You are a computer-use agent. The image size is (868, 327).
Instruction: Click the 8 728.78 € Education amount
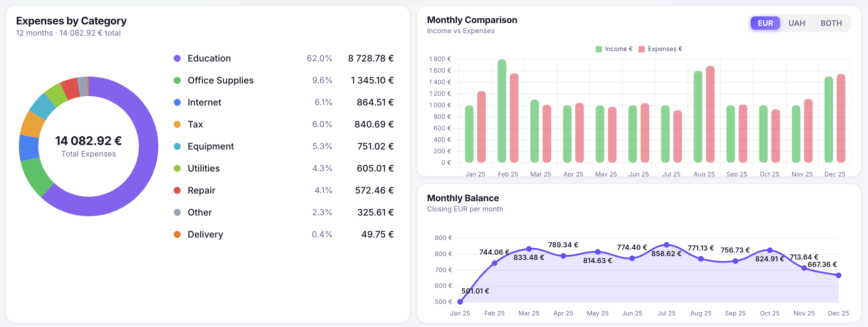click(x=371, y=58)
